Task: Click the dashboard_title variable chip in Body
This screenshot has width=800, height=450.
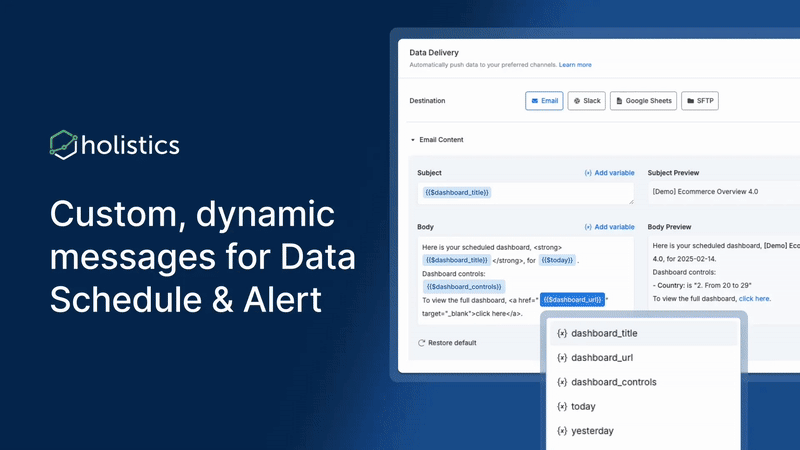Action: 456,260
